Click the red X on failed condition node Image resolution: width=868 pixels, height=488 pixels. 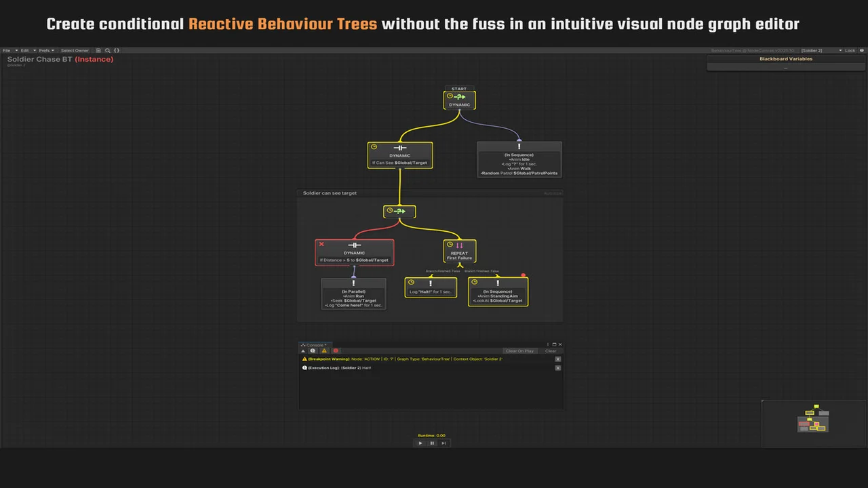pos(321,245)
